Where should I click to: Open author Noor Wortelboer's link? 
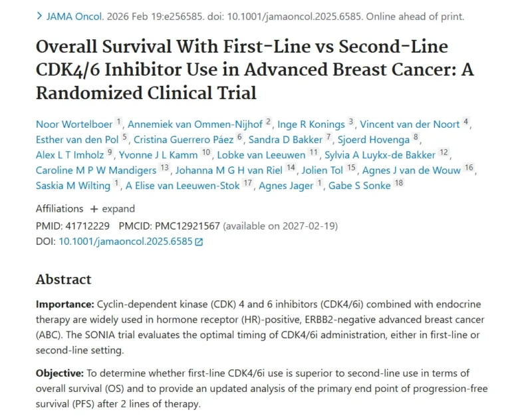(74, 124)
